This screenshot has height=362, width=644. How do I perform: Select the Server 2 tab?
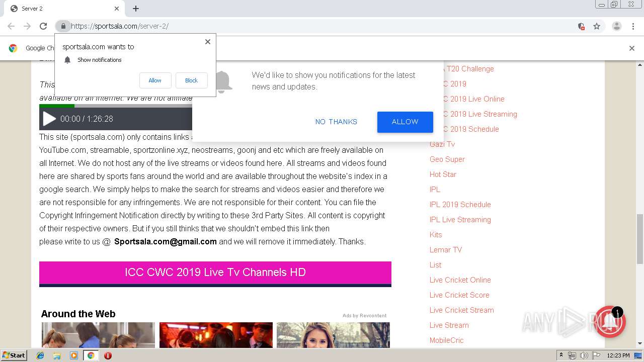64,9
